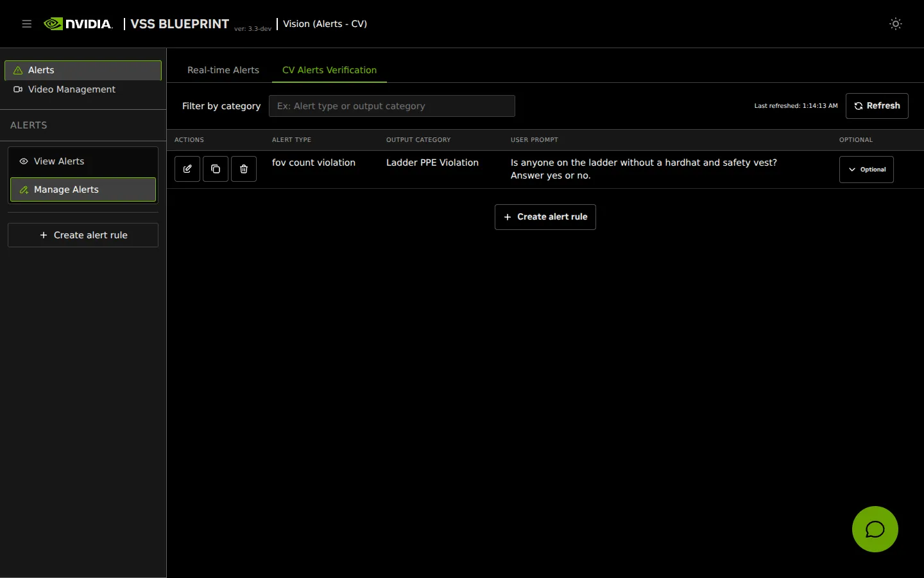Focus the Filter by category field
The image size is (924, 578).
392,106
